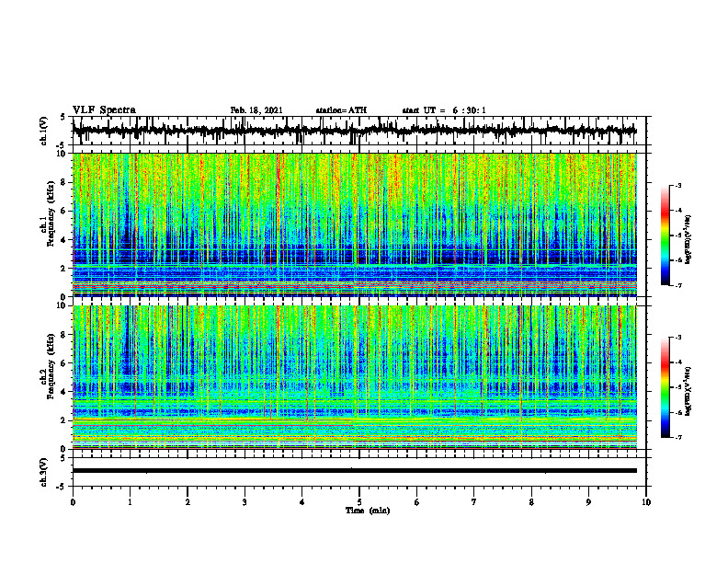Screen dimensions: 728x563
Task: Click the "Time (min)" x-axis label
Action: pos(368,511)
